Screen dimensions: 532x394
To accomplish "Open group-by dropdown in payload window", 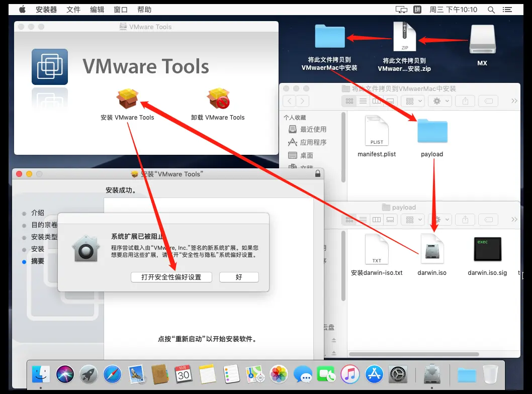I will pyautogui.click(x=413, y=220).
